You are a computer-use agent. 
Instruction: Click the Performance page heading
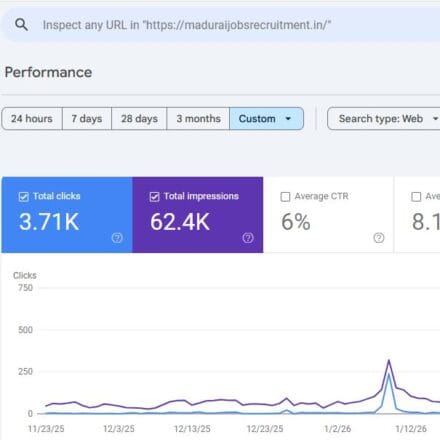48,72
